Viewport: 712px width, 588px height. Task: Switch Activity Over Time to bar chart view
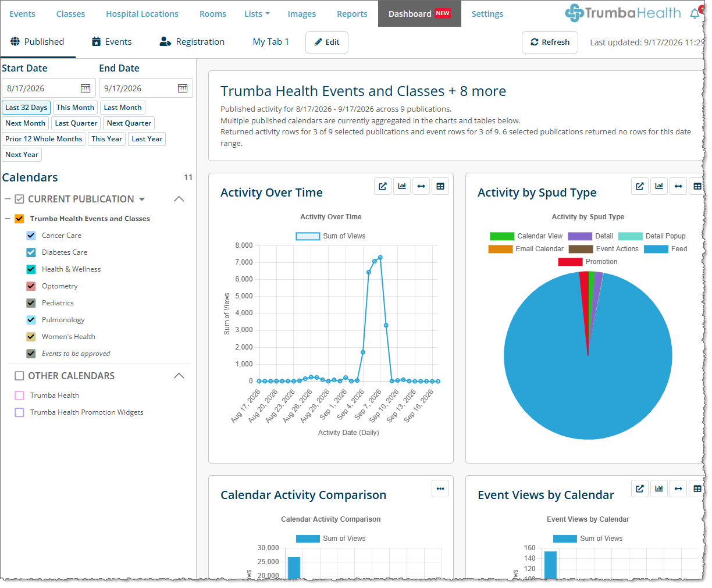click(x=402, y=186)
